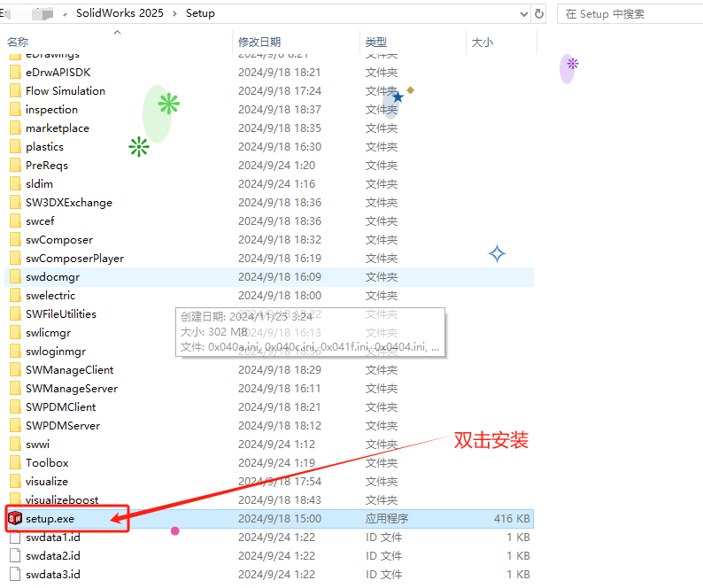Click the swlicmgr folder icon
This screenshot has height=588, width=703.
pos(15,333)
